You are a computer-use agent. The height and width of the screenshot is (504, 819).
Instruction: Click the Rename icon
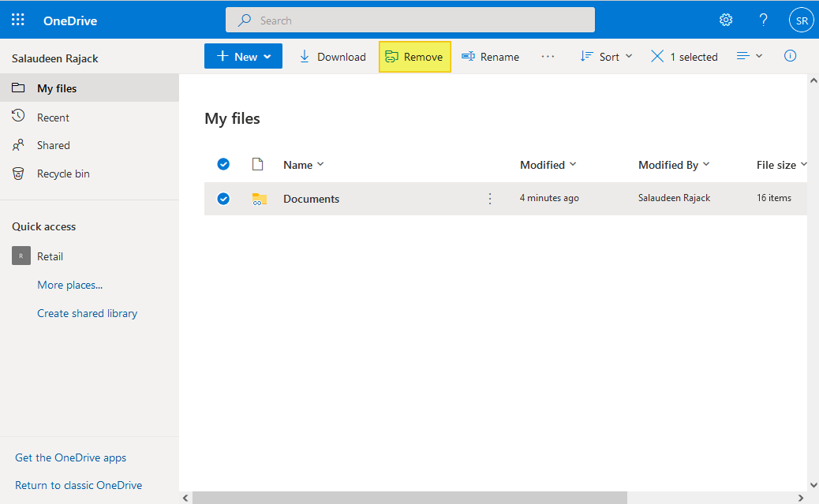[467, 56]
